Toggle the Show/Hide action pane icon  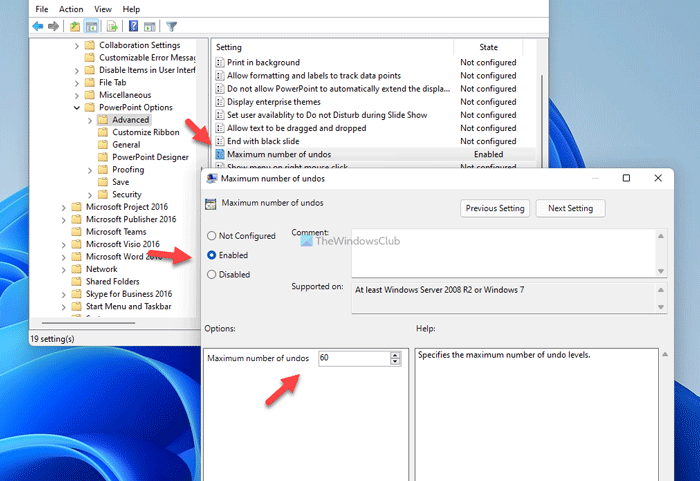[150, 27]
